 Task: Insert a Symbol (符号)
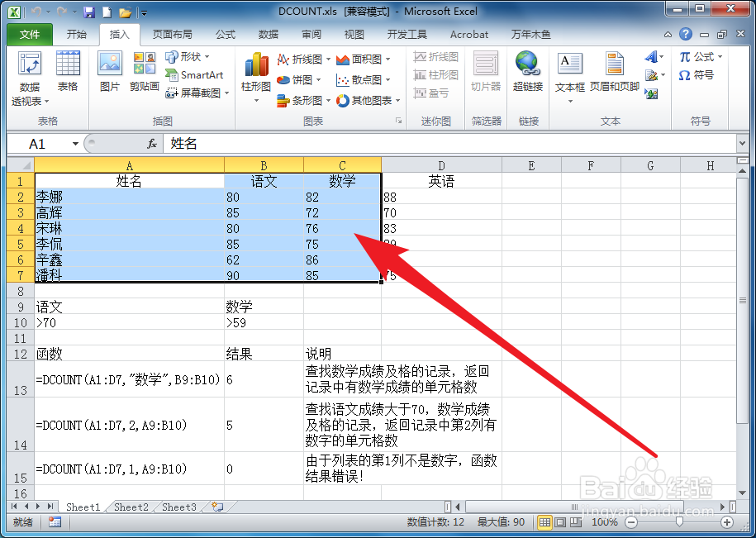tap(699, 74)
